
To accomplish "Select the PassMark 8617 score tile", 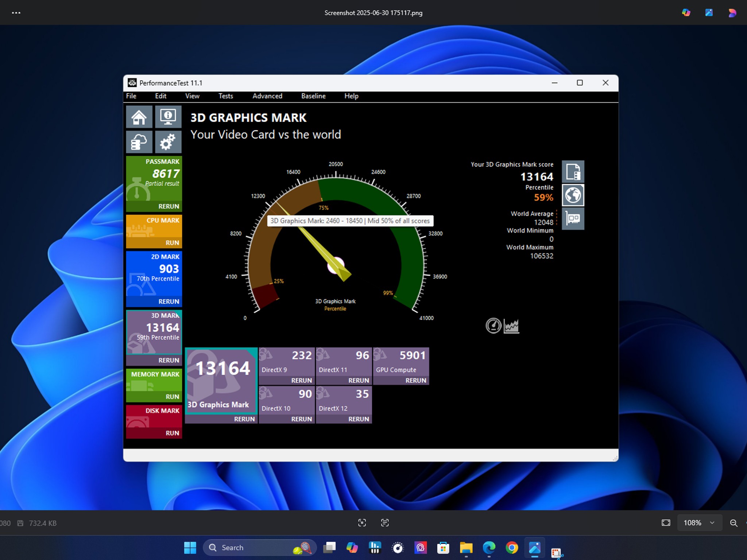I will (154, 179).
